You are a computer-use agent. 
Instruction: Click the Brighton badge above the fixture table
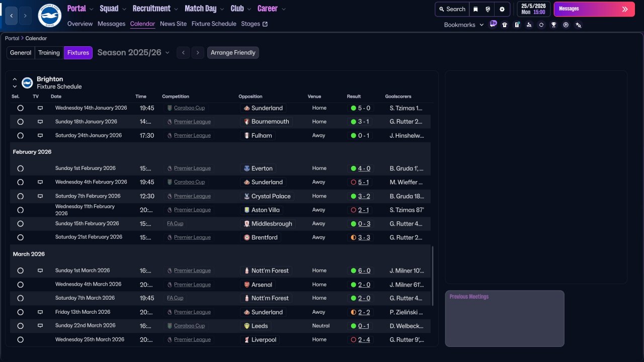click(x=27, y=82)
